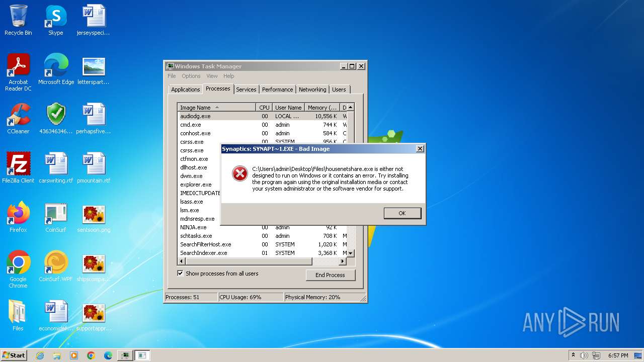Screen dimensions: 644x362
Task: Select the SearchIndexer.exe process row
Action: [262, 253]
